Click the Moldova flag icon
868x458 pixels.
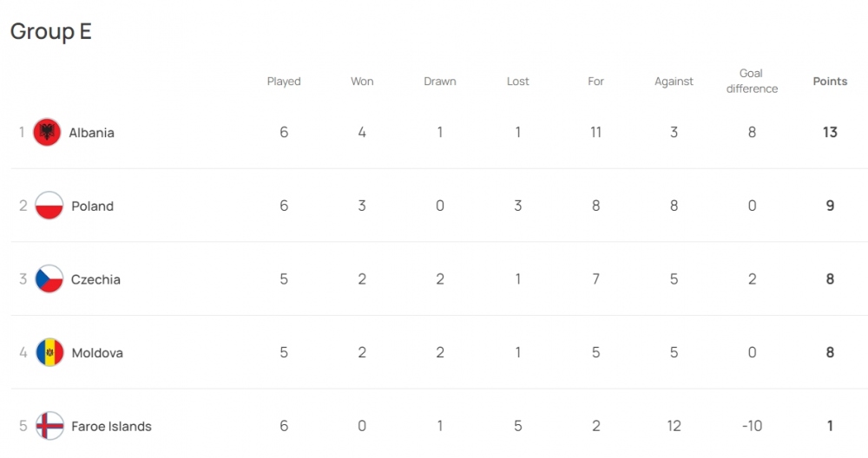coord(49,353)
